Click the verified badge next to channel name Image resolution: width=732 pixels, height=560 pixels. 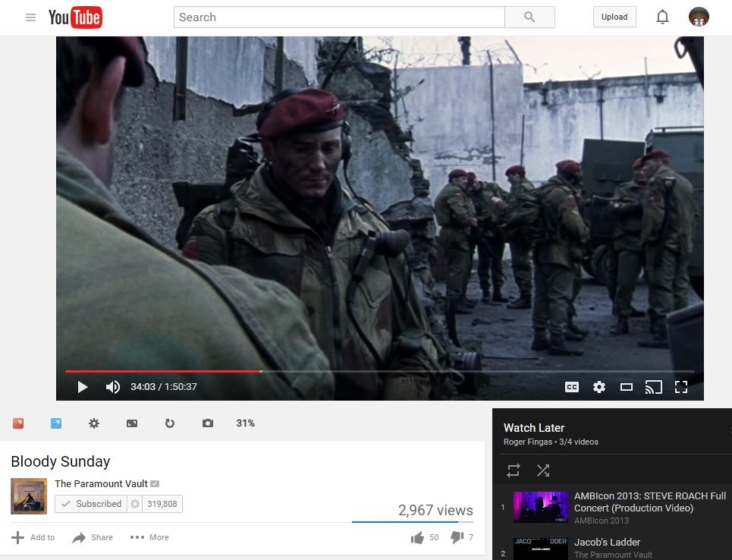point(155,484)
